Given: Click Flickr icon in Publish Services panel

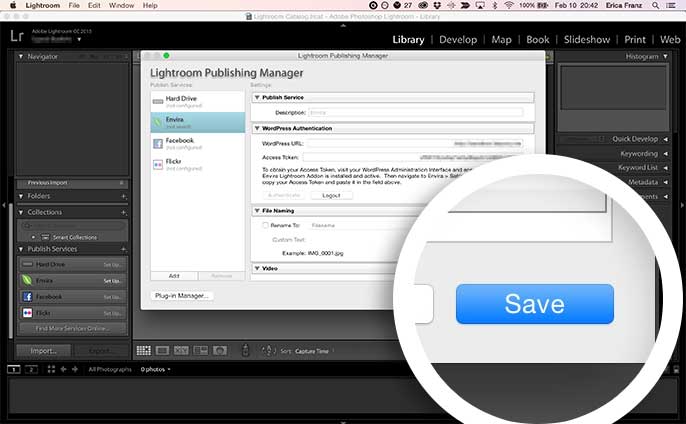Looking at the screenshot, I should [27, 312].
